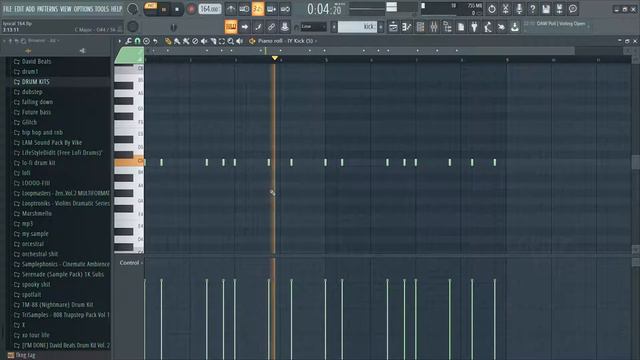
Task: Open the tempo tapper icon
Action: click(488, 27)
